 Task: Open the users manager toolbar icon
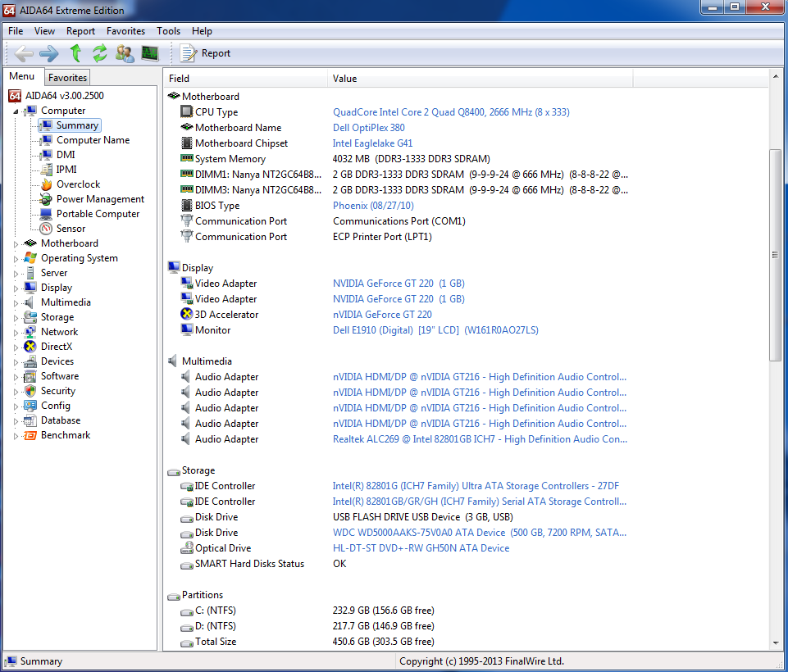click(125, 53)
